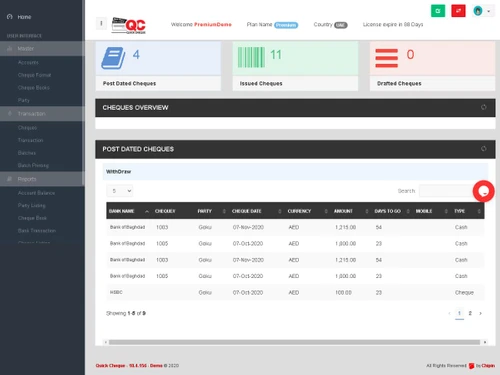The width and height of the screenshot is (500, 375).
Task: Open Party Listing report
Action: click(x=32, y=206)
